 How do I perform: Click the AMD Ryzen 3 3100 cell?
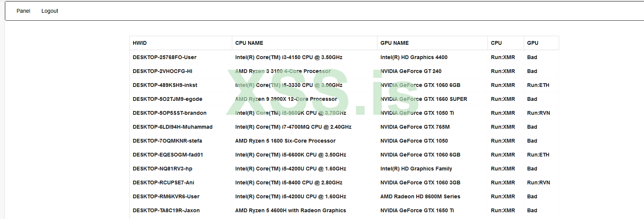click(x=283, y=71)
